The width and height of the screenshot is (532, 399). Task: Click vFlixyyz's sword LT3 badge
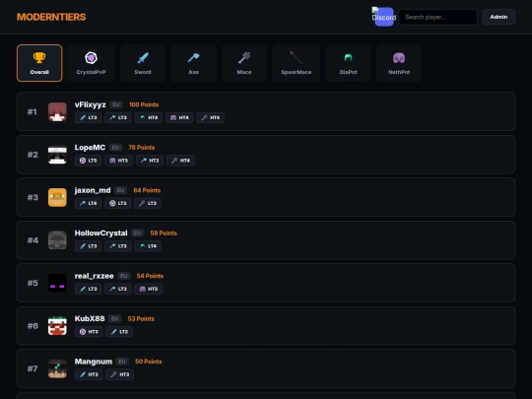coord(89,118)
